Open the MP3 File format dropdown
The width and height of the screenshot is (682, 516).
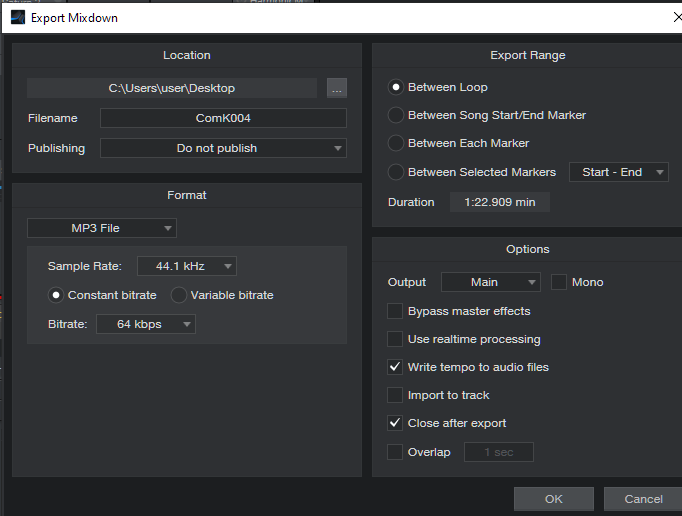[102, 228]
